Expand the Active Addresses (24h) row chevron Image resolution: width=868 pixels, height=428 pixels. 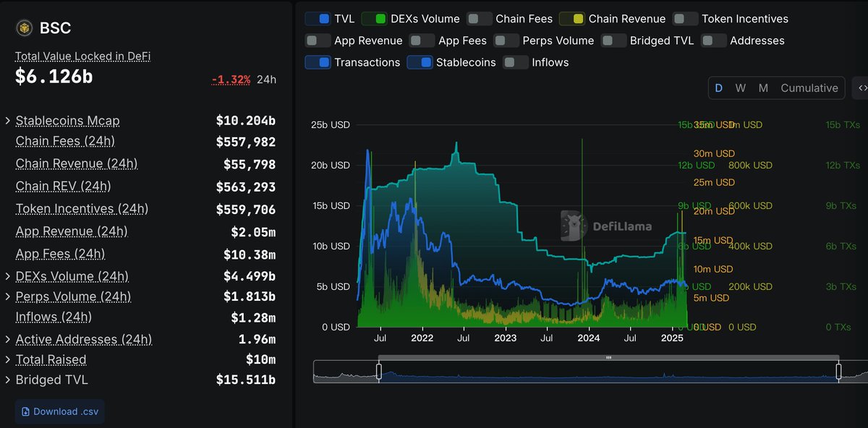point(8,339)
